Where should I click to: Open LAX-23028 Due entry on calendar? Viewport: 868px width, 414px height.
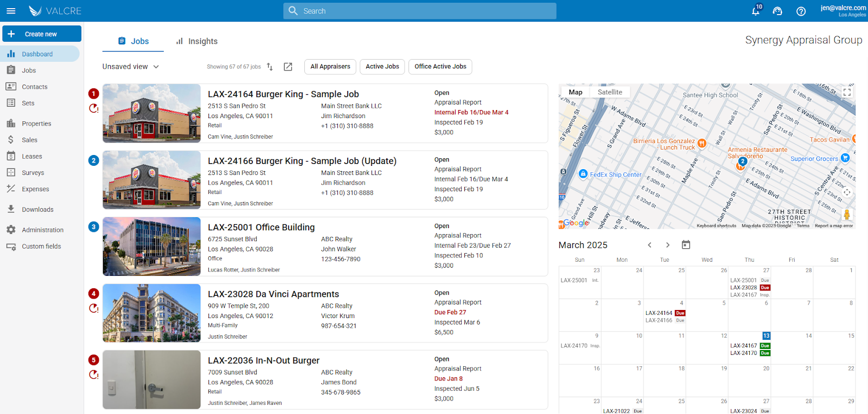[750, 288]
